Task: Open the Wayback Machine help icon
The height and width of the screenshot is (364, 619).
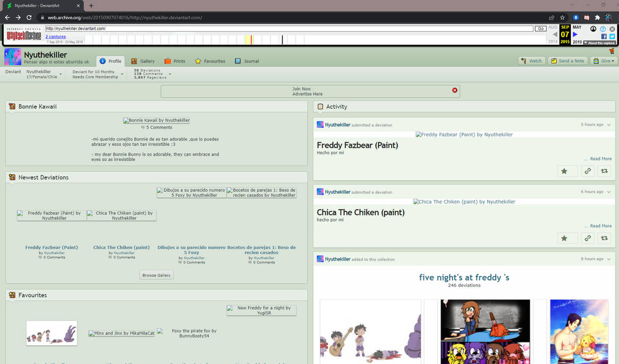Action: 603,29
